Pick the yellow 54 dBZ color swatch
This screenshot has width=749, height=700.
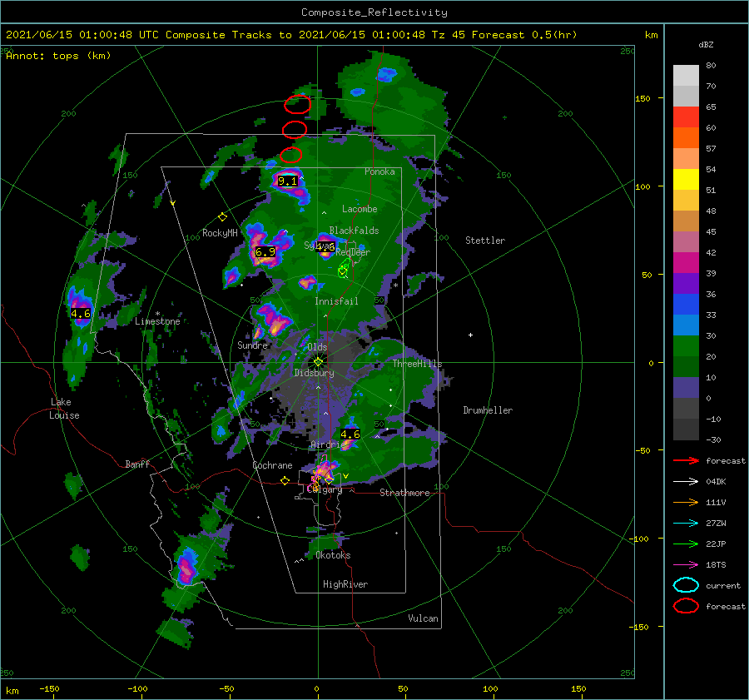click(686, 179)
